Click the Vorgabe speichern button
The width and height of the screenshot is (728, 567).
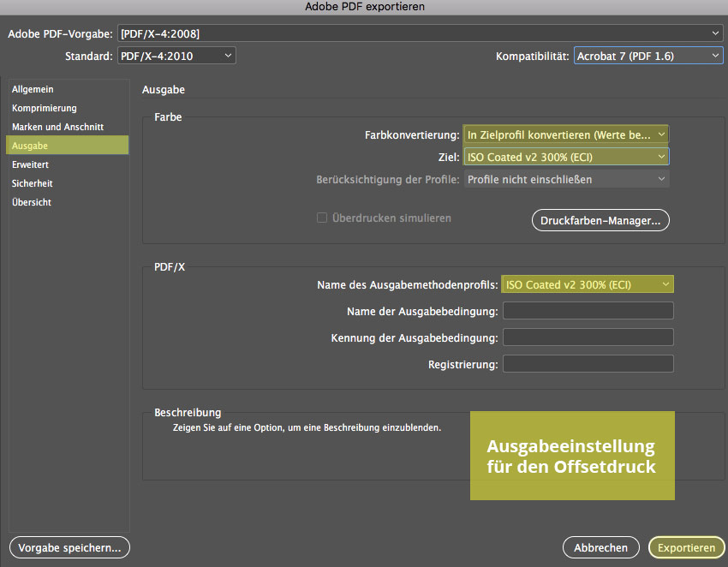[69, 547]
